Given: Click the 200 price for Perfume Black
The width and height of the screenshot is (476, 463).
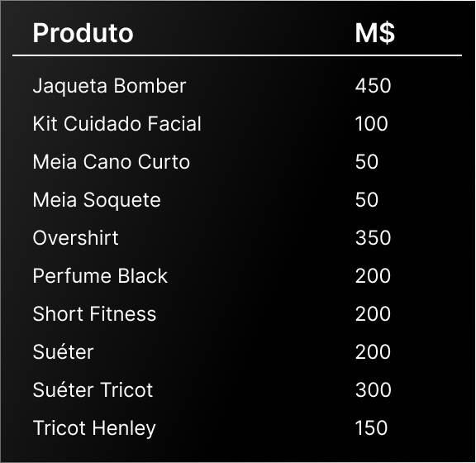Looking at the screenshot, I should click(373, 276).
